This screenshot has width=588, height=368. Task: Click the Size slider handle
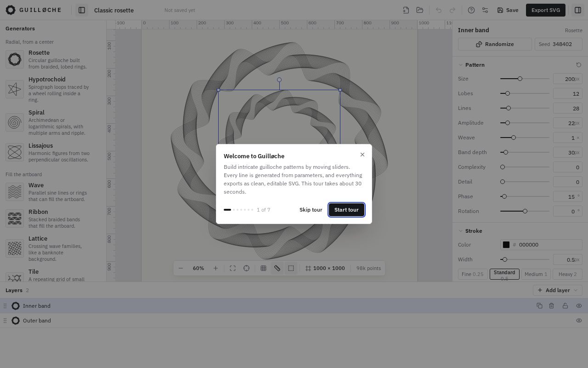520,79
